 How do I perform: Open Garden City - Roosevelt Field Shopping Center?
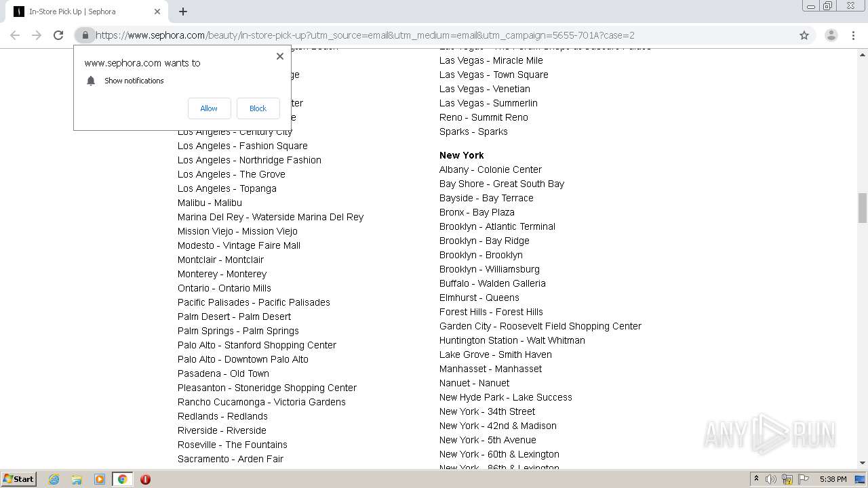pyautogui.click(x=540, y=326)
